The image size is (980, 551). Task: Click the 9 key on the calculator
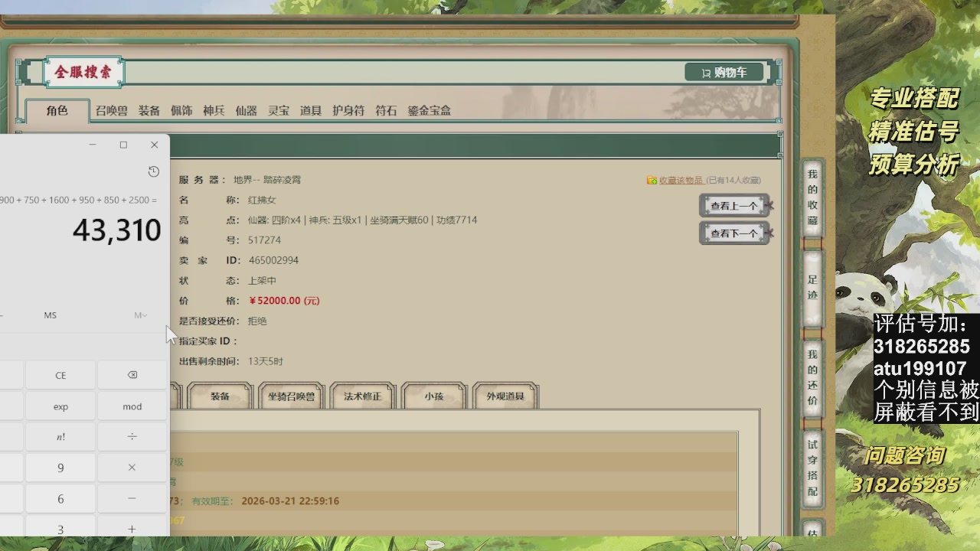(60, 468)
